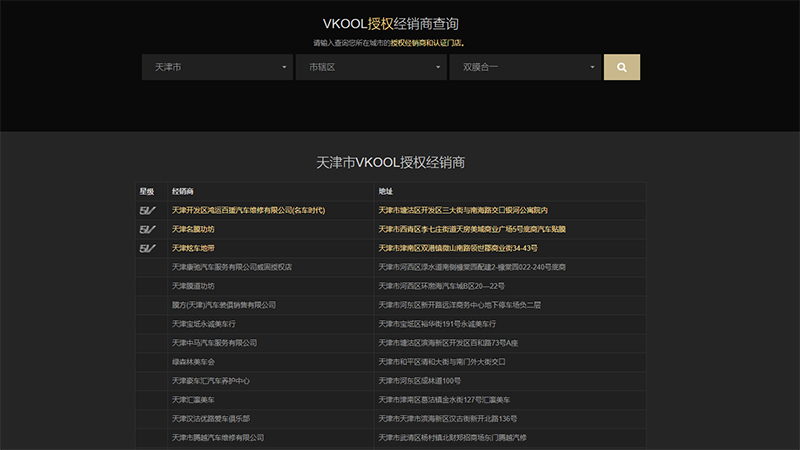Open the 天津市 city dropdown
This screenshot has height=450, width=800.
(217, 67)
